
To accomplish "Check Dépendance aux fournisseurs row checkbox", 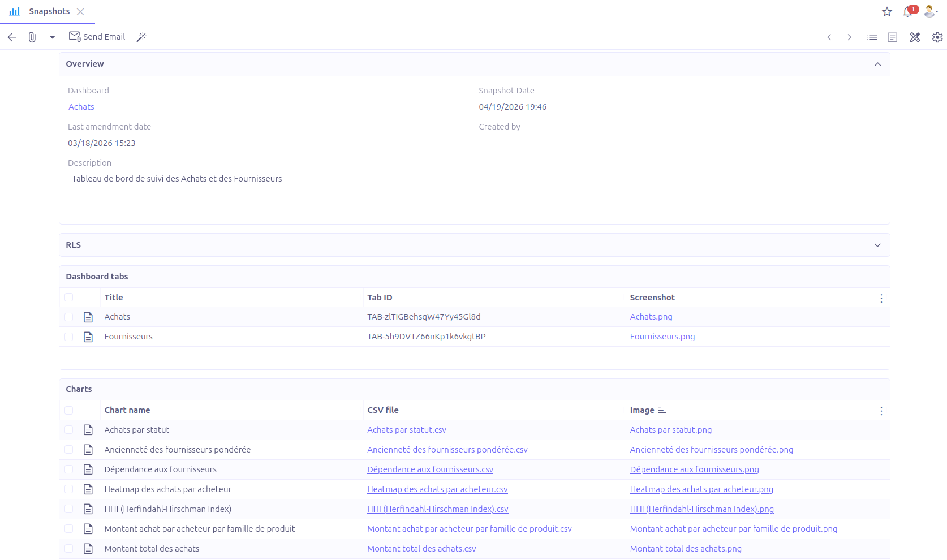I will click(69, 469).
